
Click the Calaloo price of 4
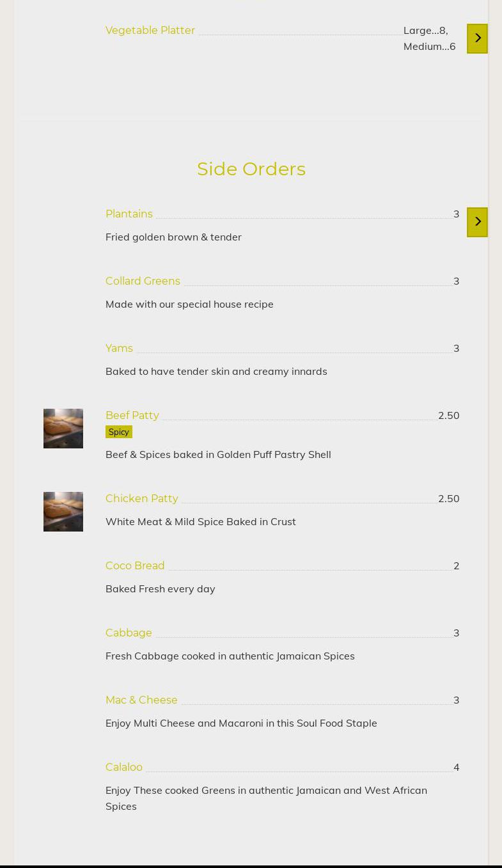click(456, 768)
